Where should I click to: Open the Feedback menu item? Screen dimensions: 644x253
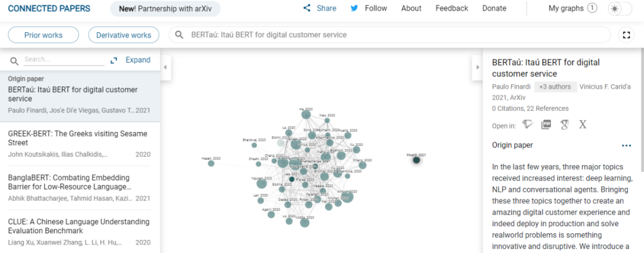[452, 8]
